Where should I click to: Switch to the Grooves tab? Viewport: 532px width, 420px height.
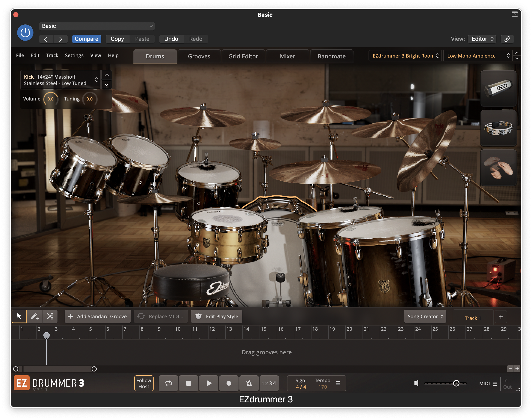199,56
